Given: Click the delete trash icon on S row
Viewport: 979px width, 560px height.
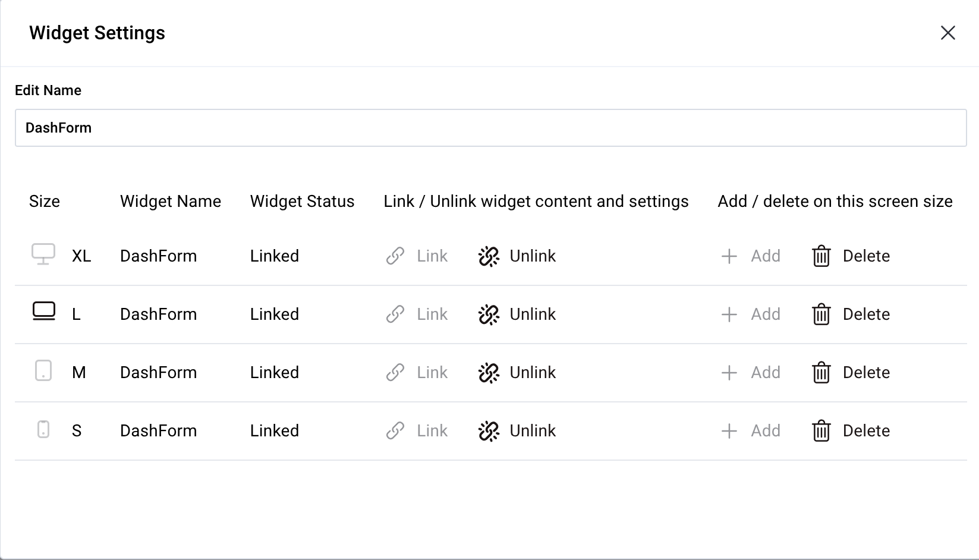Looking at the screenshot, I should (821, 430).
